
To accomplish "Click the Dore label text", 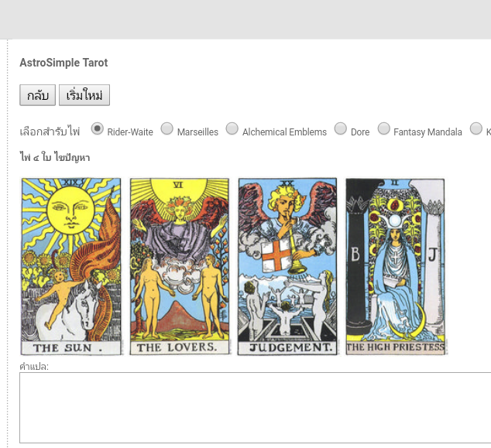I will point(360,132).
